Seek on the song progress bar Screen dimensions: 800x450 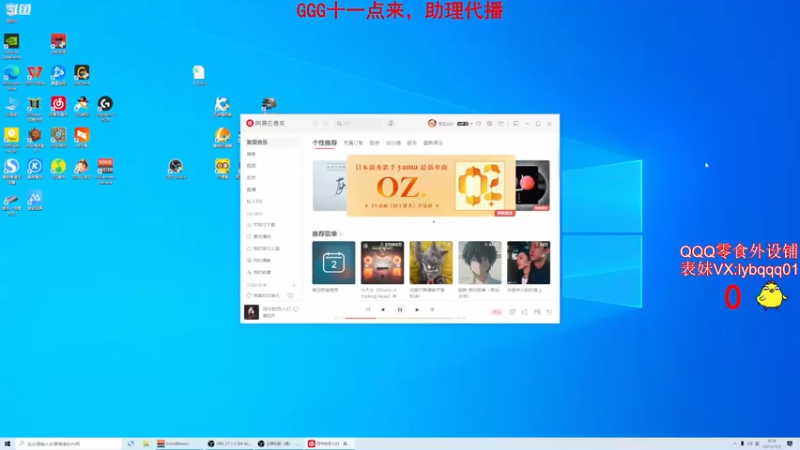[x=399, y=318]
